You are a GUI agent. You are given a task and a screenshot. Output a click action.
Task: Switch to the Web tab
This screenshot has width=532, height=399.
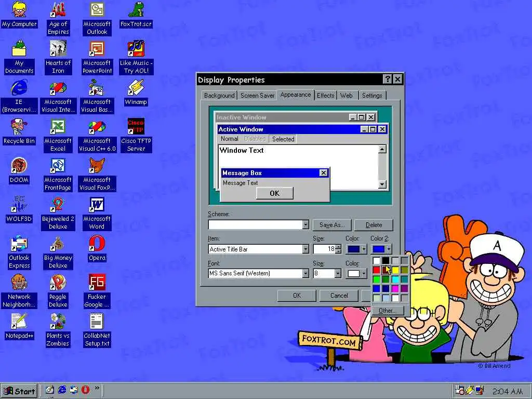pyautogui.click(x=347, y=96)
